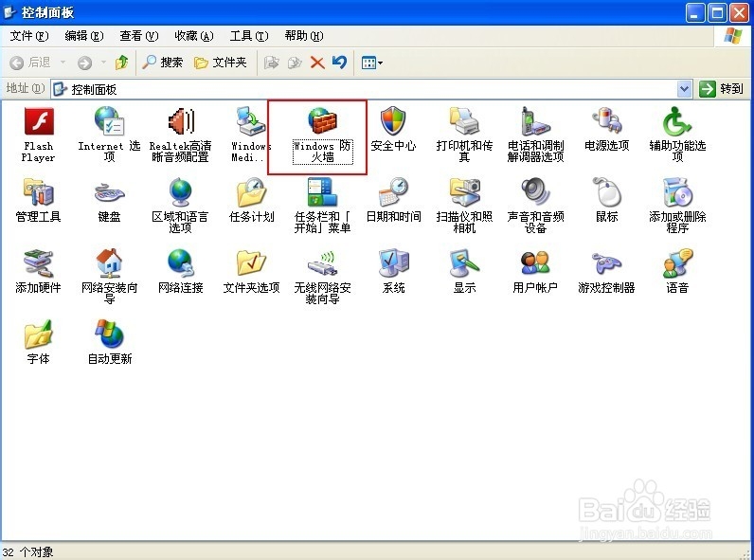Viewport: 754px width, 560px height.
Task: Open the 添加硬件 icon
Action: (x=39, y=263)
